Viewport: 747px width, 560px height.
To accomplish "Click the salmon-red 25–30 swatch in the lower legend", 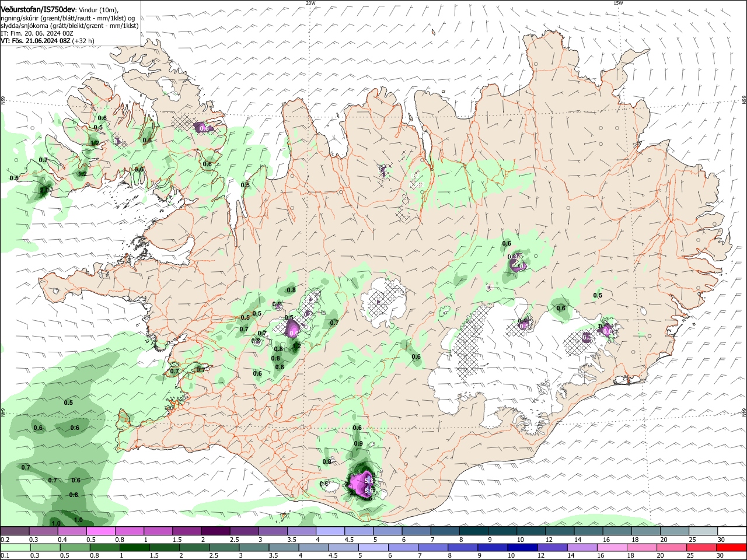I will (x=702, y=547).
